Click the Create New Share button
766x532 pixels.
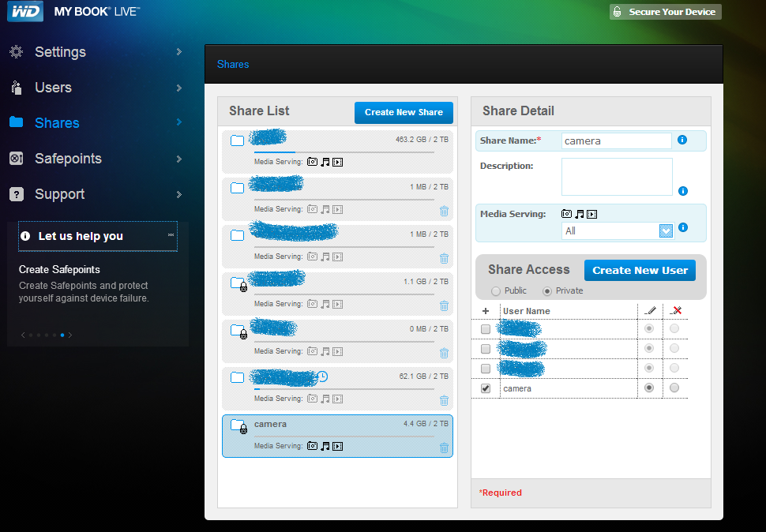404,112
